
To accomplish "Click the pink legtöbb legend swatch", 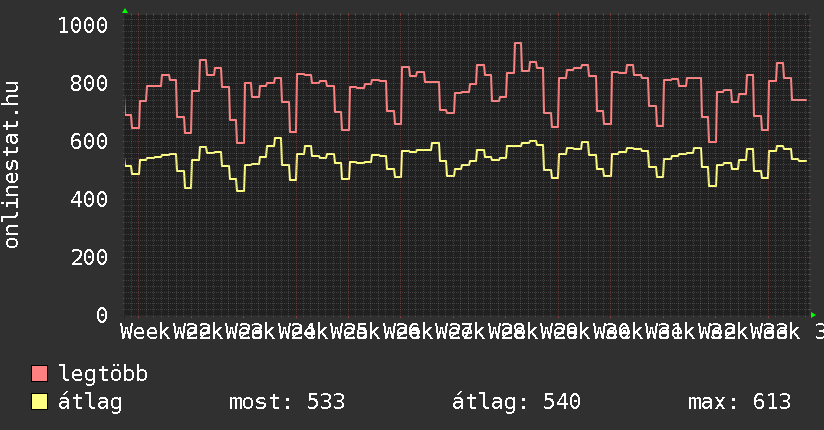I will click(x=39, y=373).
